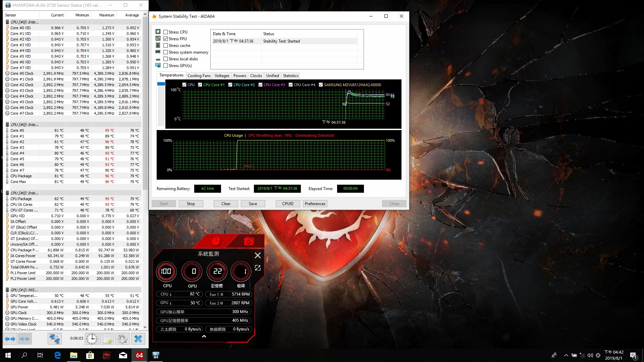Open HWiNFO sensor settings gear icon
This screenshot has width=644, height=362.
tap(122, 339)
